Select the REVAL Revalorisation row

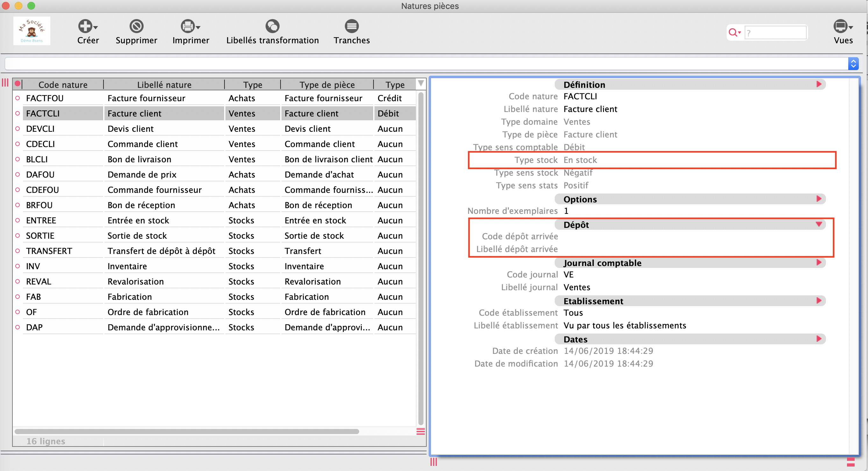(x=219, y=281)
